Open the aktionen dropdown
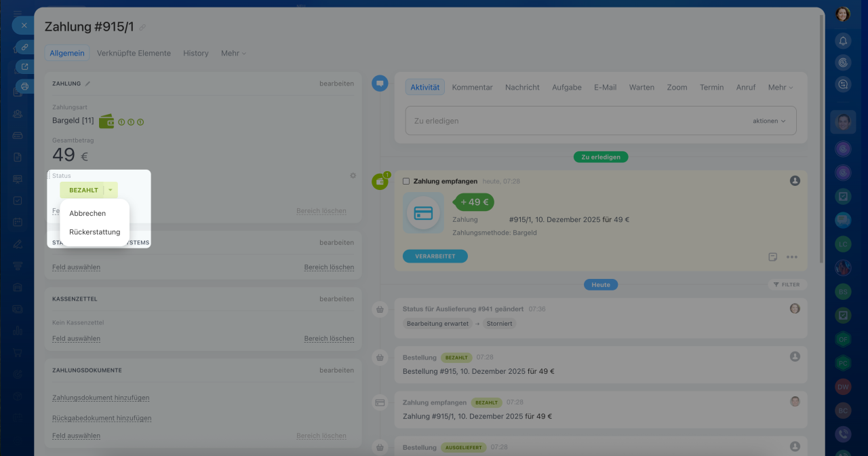 (x=769, y=121)
